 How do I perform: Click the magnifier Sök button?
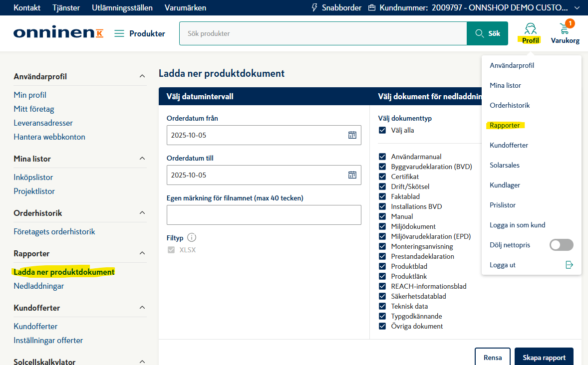(x=488, y=33)
